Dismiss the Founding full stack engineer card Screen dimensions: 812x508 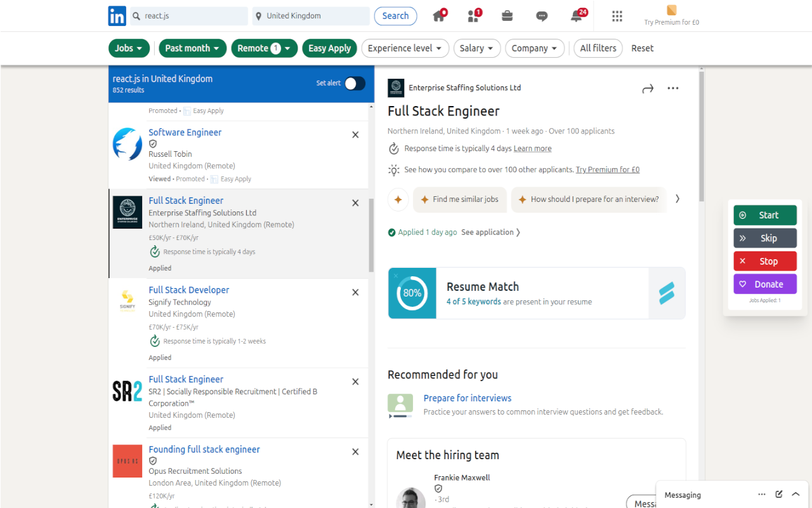(355, 451)
